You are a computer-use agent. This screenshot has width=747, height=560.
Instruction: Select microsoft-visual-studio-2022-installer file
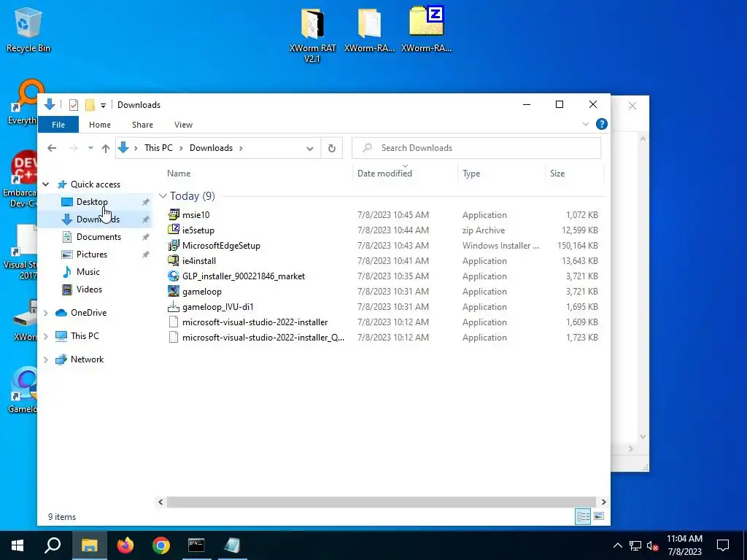pyautogui.click(x=255, y=322)
